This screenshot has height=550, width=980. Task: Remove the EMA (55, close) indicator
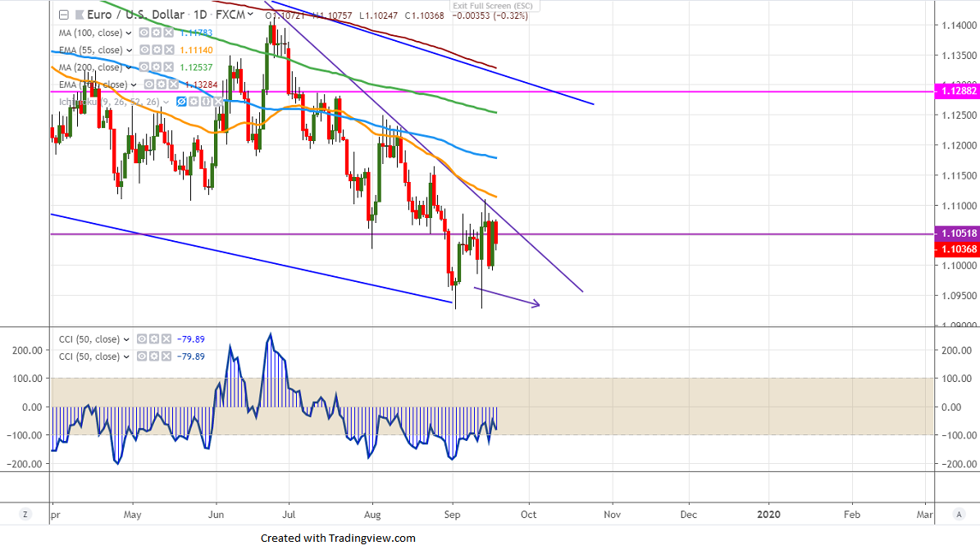(x=169, y=50)
